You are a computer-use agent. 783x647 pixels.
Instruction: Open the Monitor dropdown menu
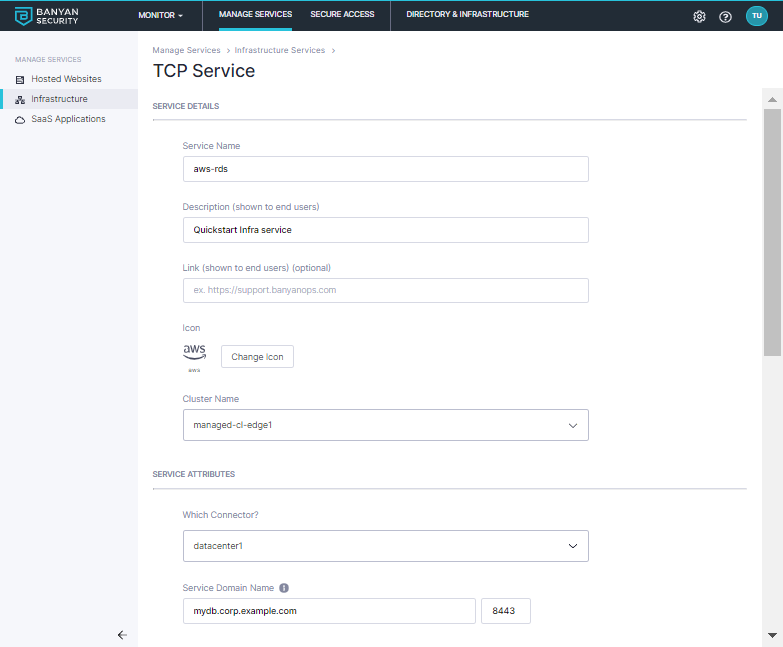tap(160, 15)
